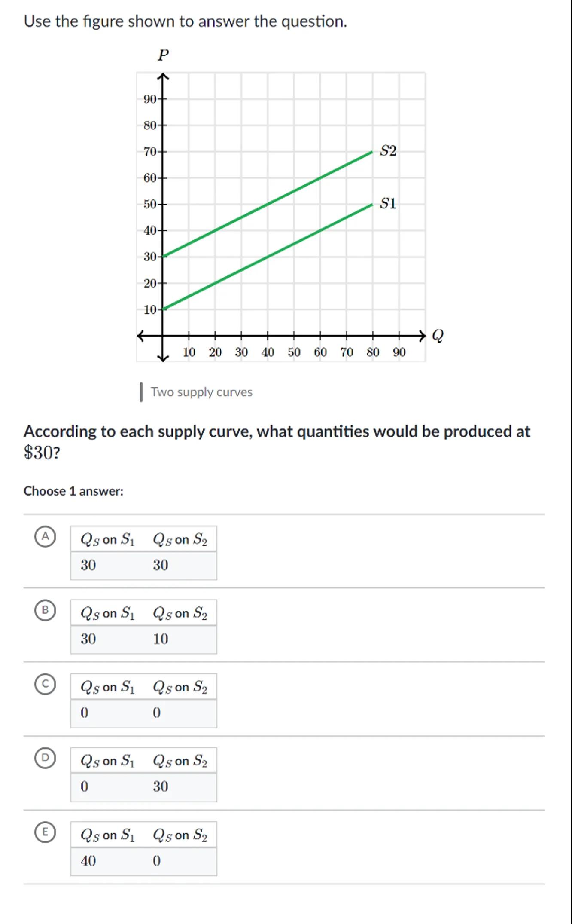Mark answer choice D radio button
The width and height of the screenshot is (572, 924).
(x=45, y=758)
